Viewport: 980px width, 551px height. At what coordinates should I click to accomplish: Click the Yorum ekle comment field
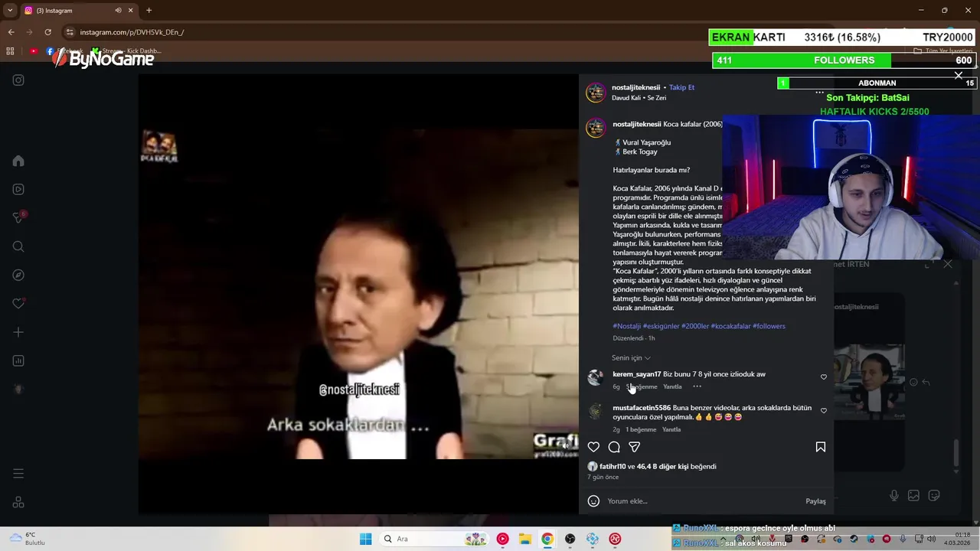(703, 501)
